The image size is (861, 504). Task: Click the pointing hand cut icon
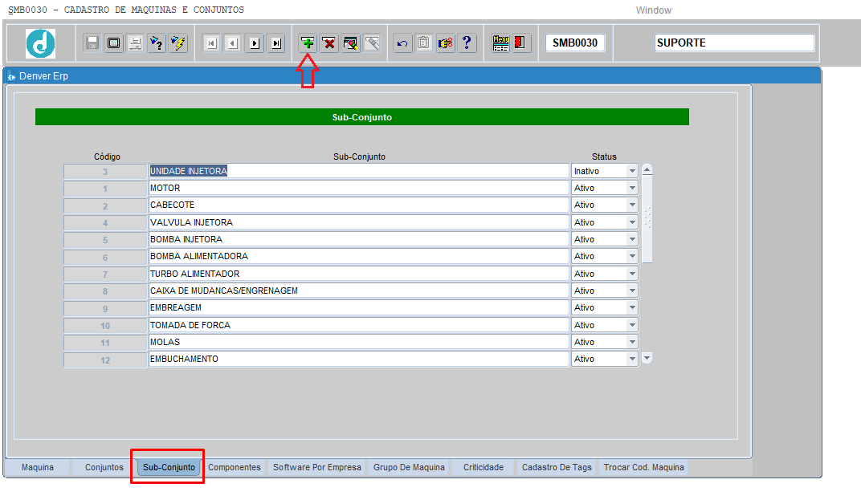(445, 43)
